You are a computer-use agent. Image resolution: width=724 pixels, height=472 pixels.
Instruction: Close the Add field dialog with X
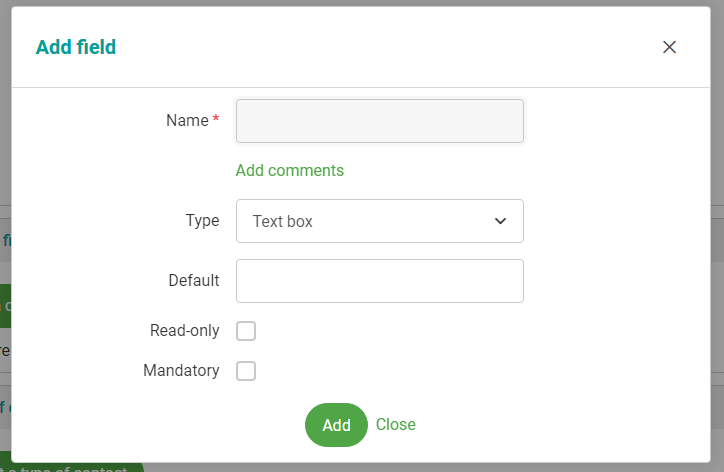(670, 47)
